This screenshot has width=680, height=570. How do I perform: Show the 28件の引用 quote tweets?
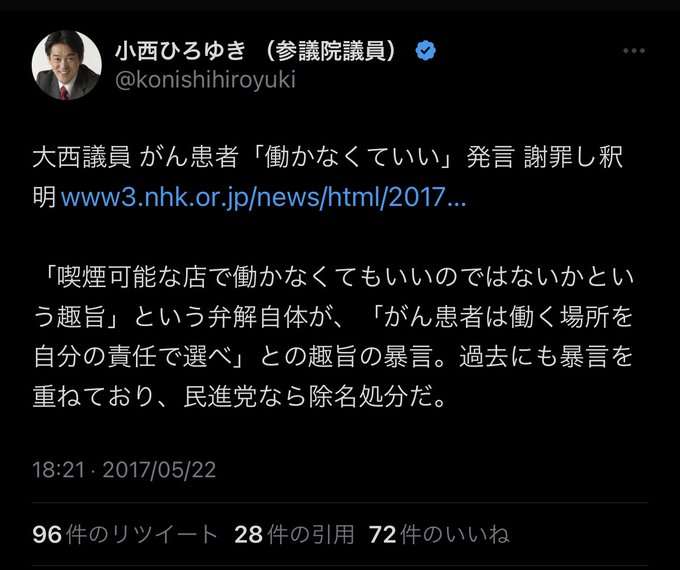[294, 534]
